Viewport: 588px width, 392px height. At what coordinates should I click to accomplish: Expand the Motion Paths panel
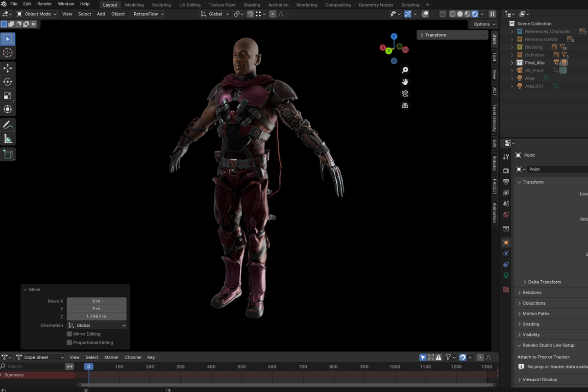tap(536, 314)
